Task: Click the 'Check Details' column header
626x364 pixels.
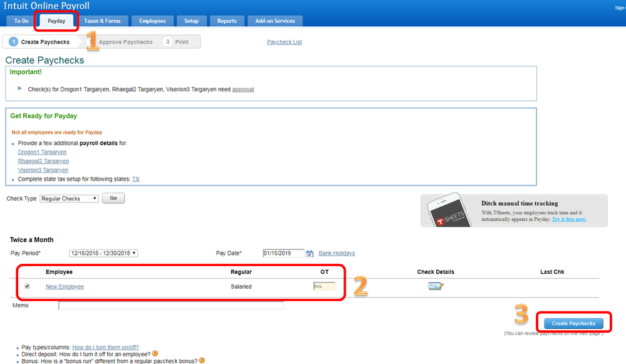Action: click(436, 272)
